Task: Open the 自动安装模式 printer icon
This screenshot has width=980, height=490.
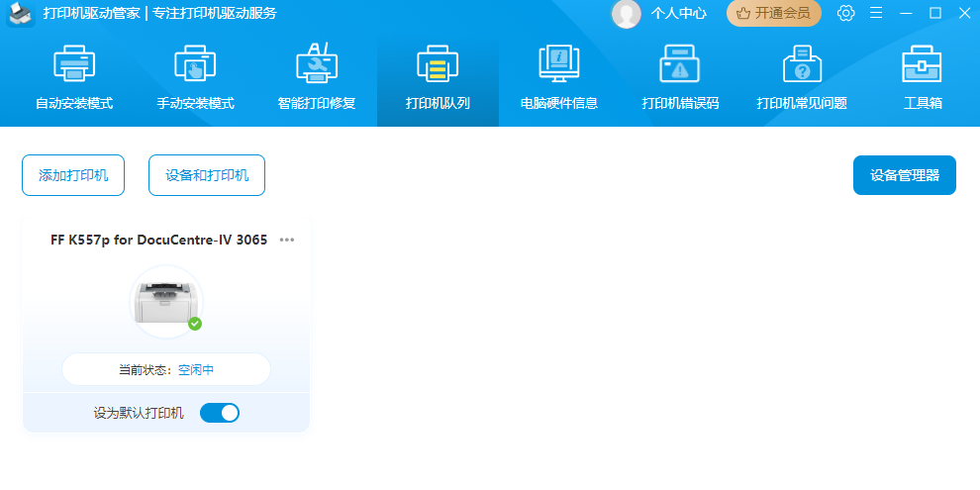Action: [74, 64]
